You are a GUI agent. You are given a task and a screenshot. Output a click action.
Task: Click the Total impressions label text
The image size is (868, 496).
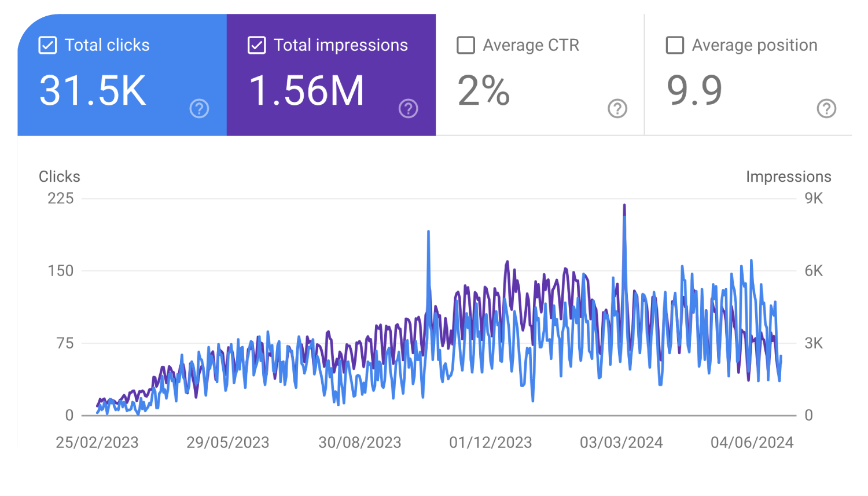(x=341, y=45)
